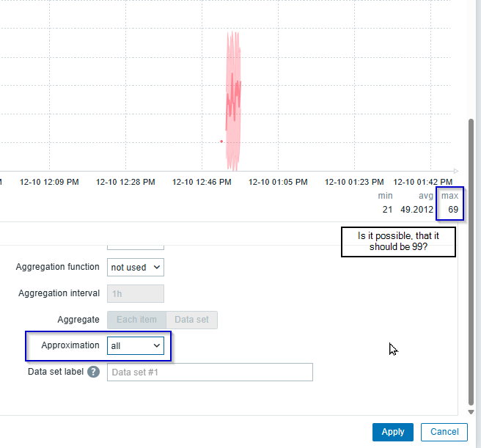Image resolution: width=481 pixels, height=448 pixels.
Task: Click the Aggregation interval field showing 1h
Action: click(x=136, y=293)
